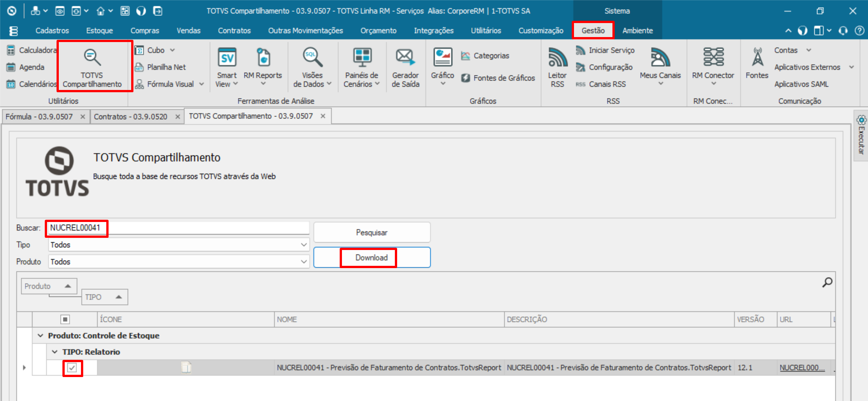The image size is (868, 401).
Task: Open Gerador de Saída
Action: coord(405,67)
